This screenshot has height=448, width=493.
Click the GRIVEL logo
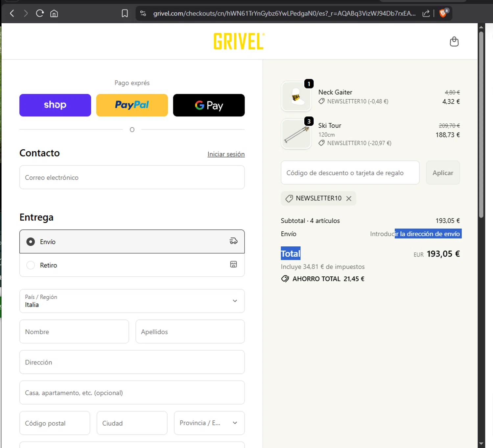[239, 41]
